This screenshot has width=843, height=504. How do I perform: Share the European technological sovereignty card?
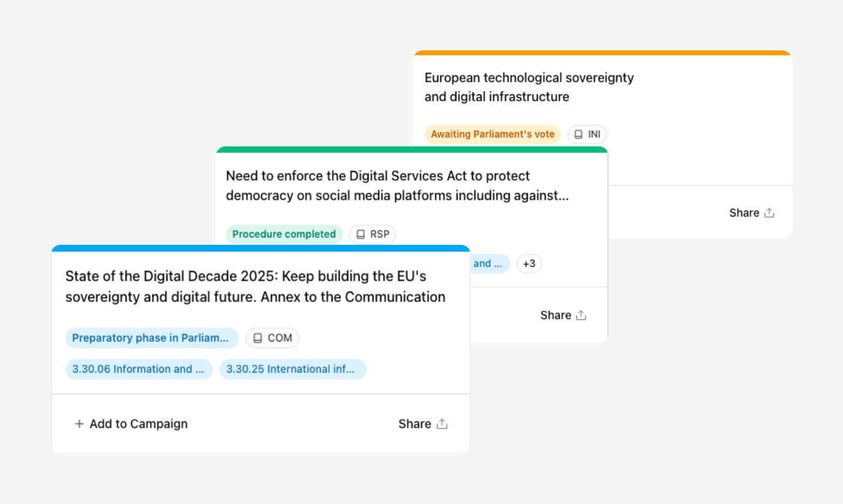[x=752, y=212]
